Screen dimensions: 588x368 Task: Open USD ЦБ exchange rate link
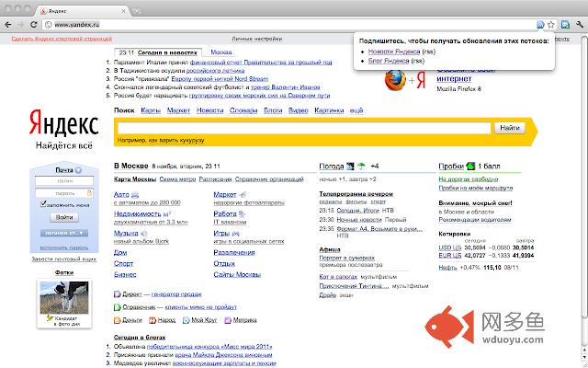click(x=450, y=247)
